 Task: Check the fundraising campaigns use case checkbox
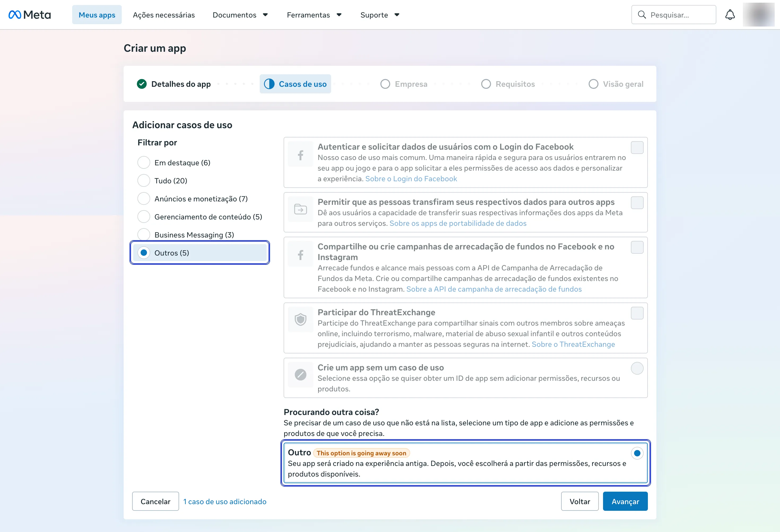click(x=637, y=247)
